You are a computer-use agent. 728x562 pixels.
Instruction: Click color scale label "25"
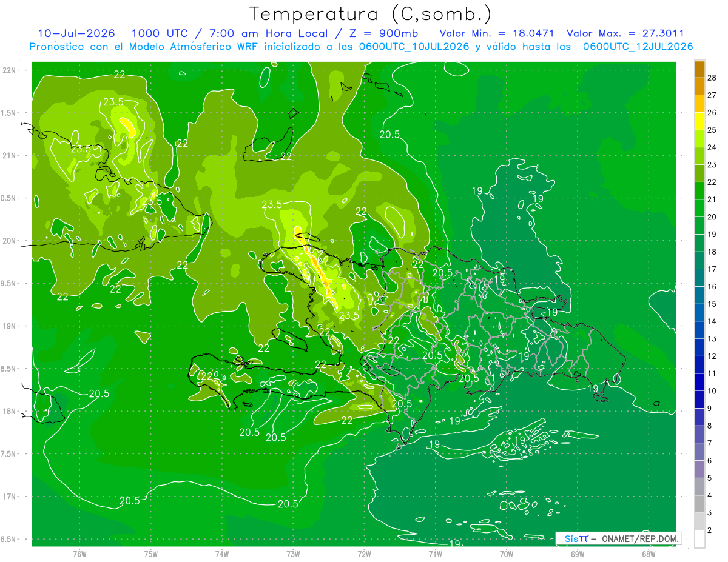(712, 129)
